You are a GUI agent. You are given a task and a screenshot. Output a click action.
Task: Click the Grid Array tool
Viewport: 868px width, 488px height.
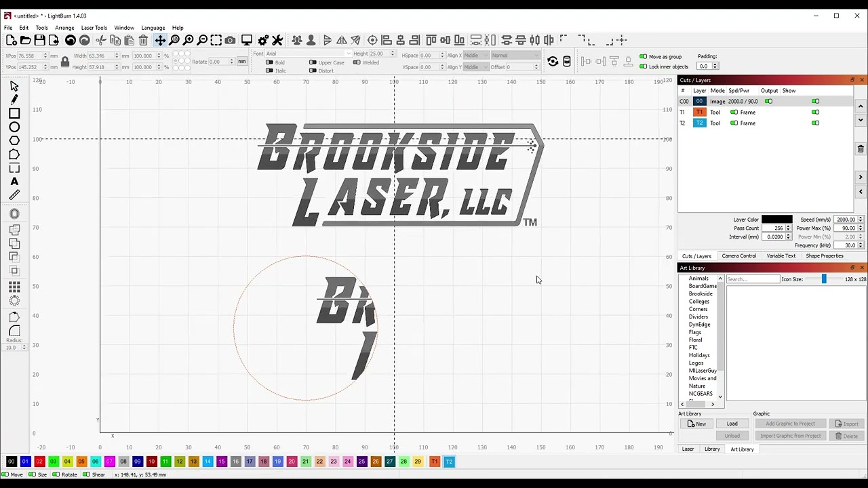coord(14,287)
